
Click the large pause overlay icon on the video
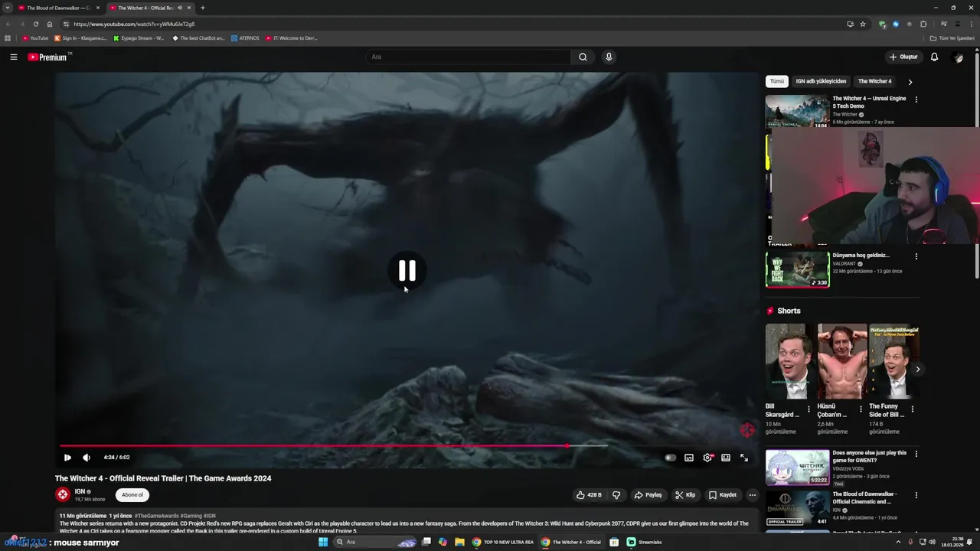tap(407, 270)
